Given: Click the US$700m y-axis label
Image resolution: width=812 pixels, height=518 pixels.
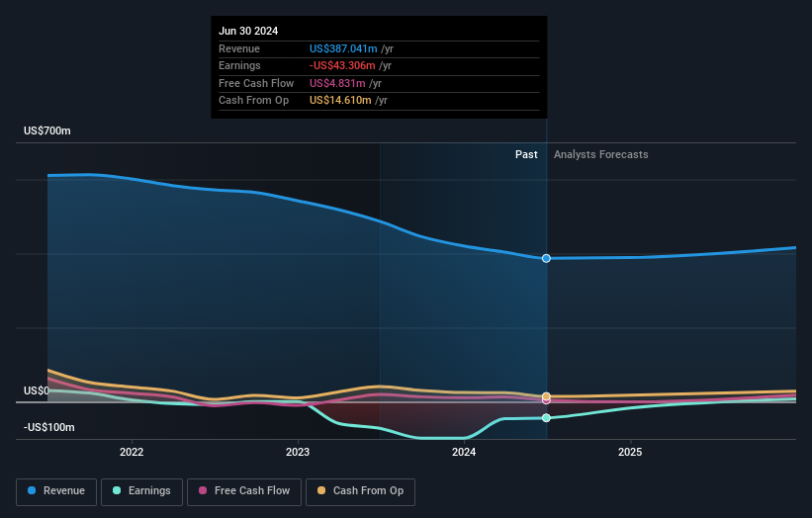Looking at the screenshot, I should pos(47,130).
